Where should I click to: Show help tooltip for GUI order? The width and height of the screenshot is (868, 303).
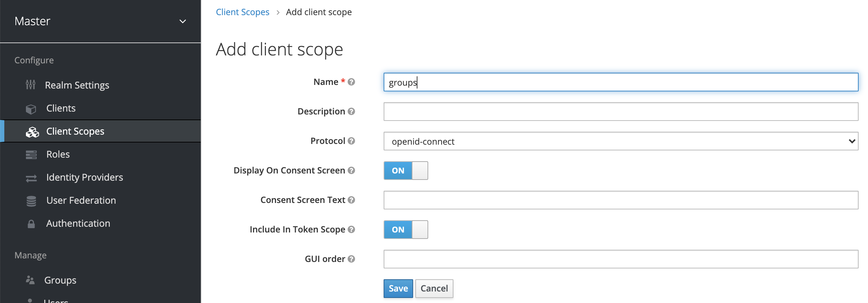click(352, 259)
